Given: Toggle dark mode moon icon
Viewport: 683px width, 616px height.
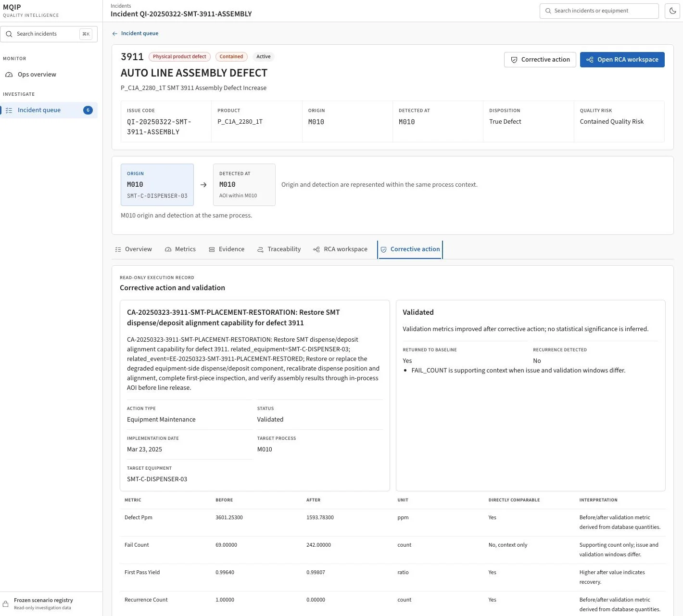Looking at the screenshot, I should (x=672, y=11).
